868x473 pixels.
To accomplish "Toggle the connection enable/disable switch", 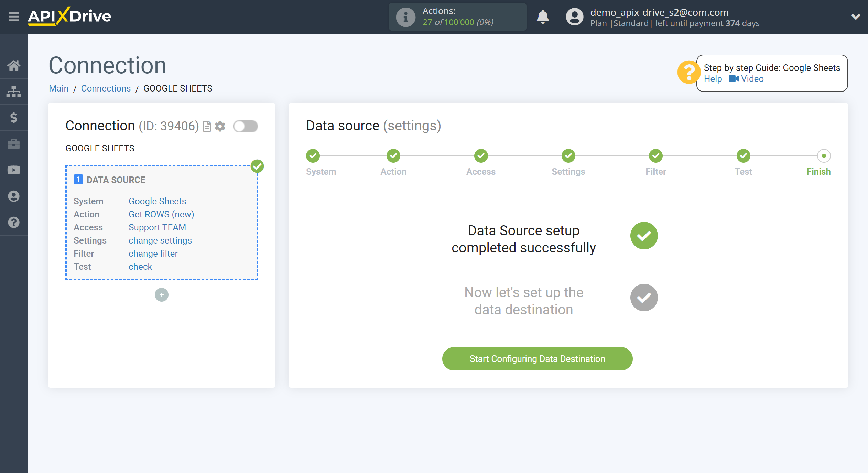I will click(245, 126).
